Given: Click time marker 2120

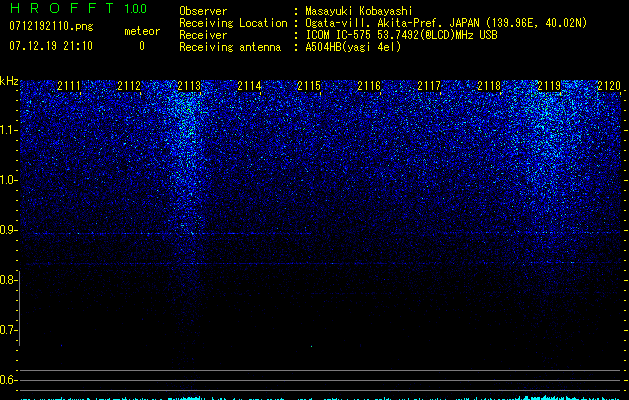Looking at the screenshot, I should [609, 86].
